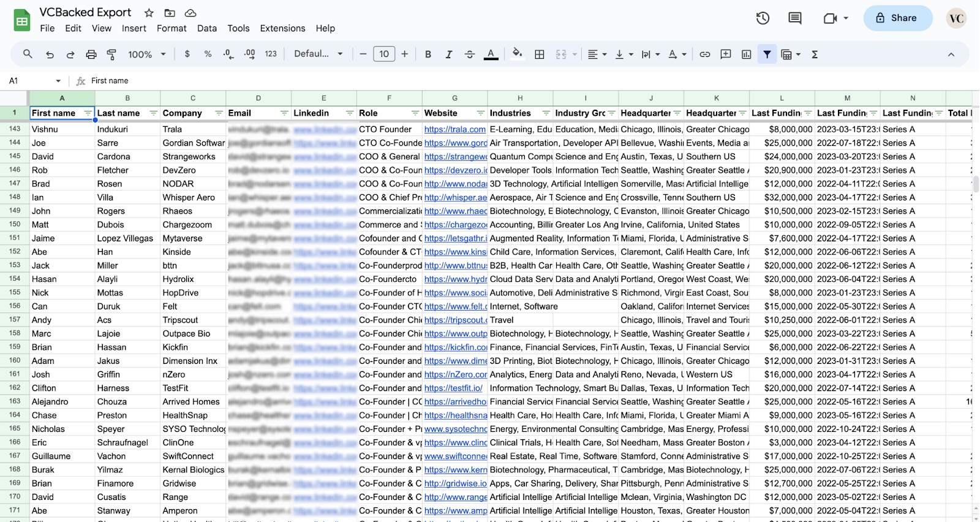
Task: Toggle italic formatting
Action: 449,55
